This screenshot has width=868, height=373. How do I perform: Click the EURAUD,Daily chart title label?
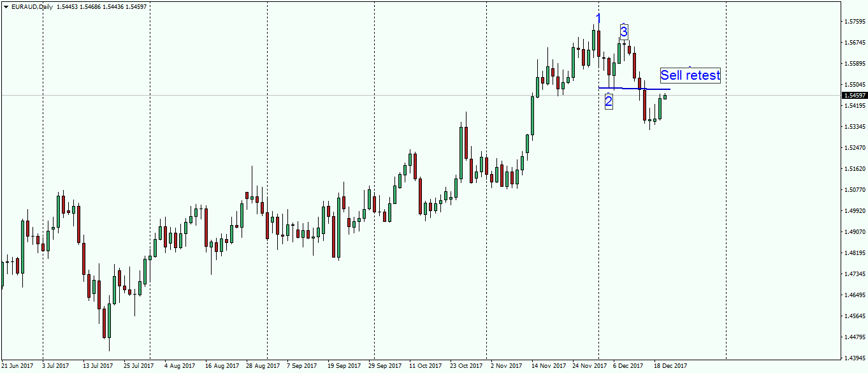(x=31, y=6)
